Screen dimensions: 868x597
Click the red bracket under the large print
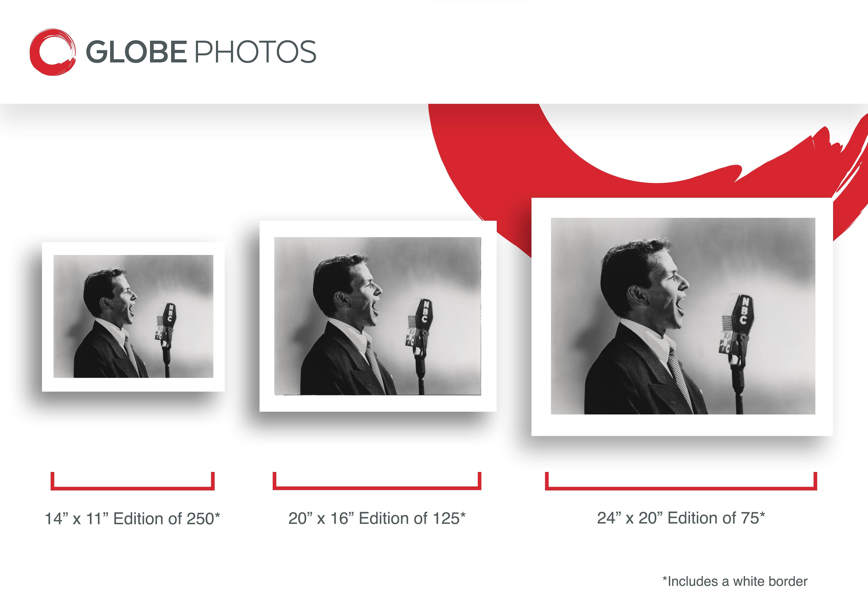681,481
